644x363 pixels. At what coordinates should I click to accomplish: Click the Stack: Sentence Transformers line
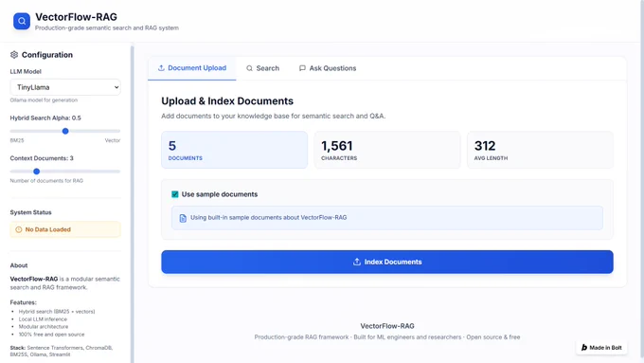coord(62,351)
